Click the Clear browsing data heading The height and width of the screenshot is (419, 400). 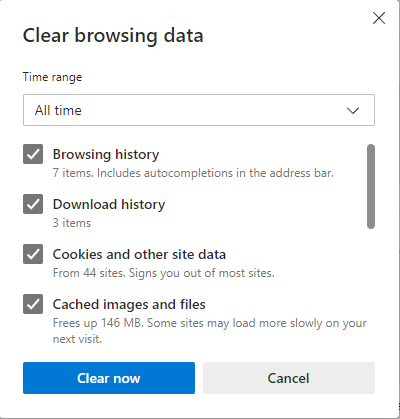(x=113, y=36)
